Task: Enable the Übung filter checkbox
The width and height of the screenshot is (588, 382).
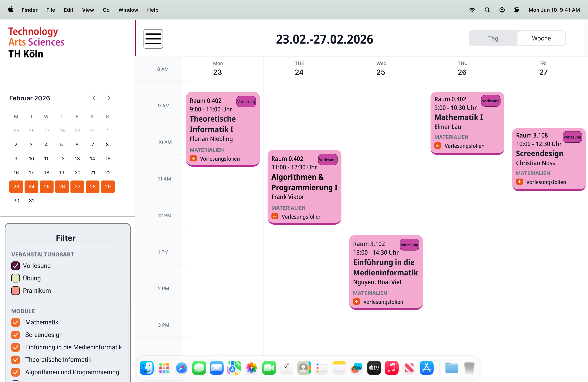Action: click(x=16, y=278)
